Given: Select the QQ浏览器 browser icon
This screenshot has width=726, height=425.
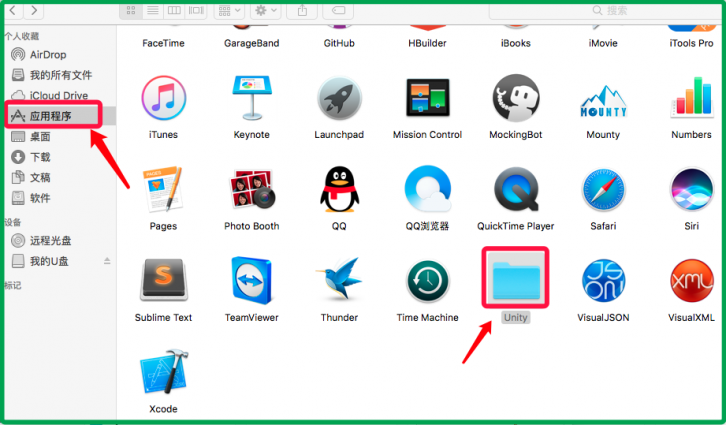Looking at the screenshot, I should click(x=427, y=189).
